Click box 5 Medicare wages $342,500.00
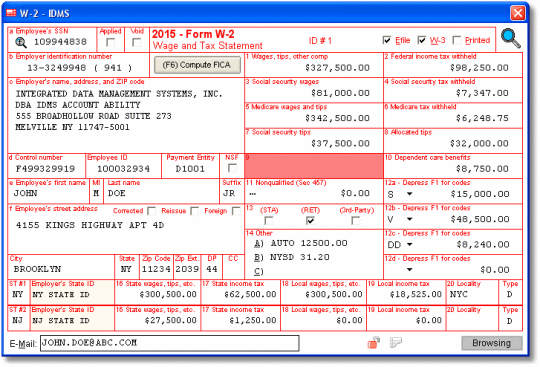 pos(337,118)
